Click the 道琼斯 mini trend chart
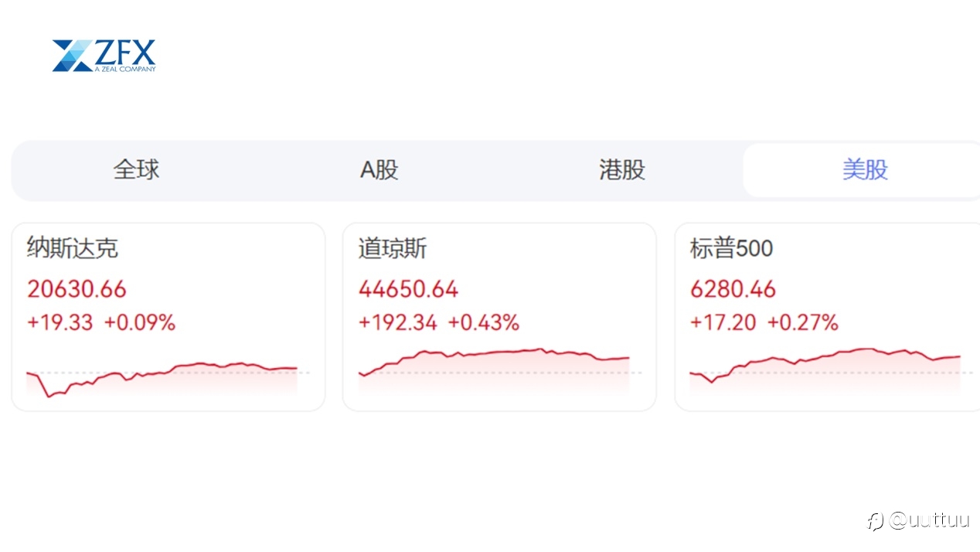Image resolution: width=980 pixels, height=552 pixels. click(494, 370)
